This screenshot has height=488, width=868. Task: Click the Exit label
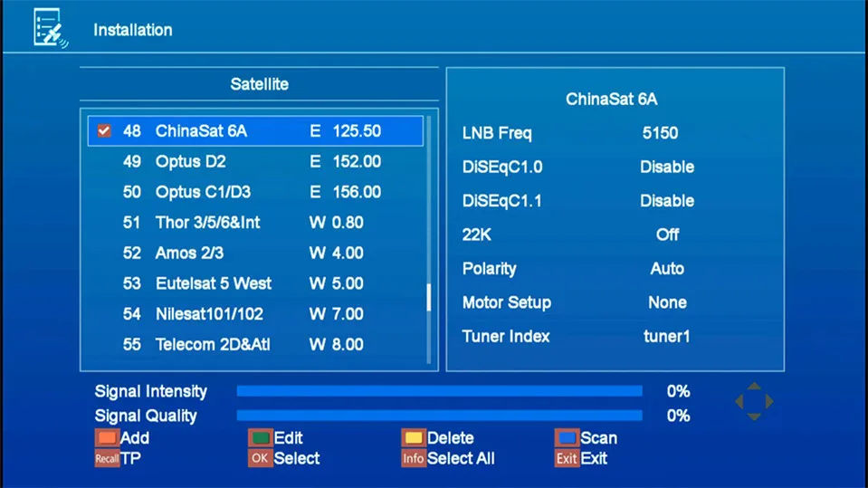coord(594,459)
